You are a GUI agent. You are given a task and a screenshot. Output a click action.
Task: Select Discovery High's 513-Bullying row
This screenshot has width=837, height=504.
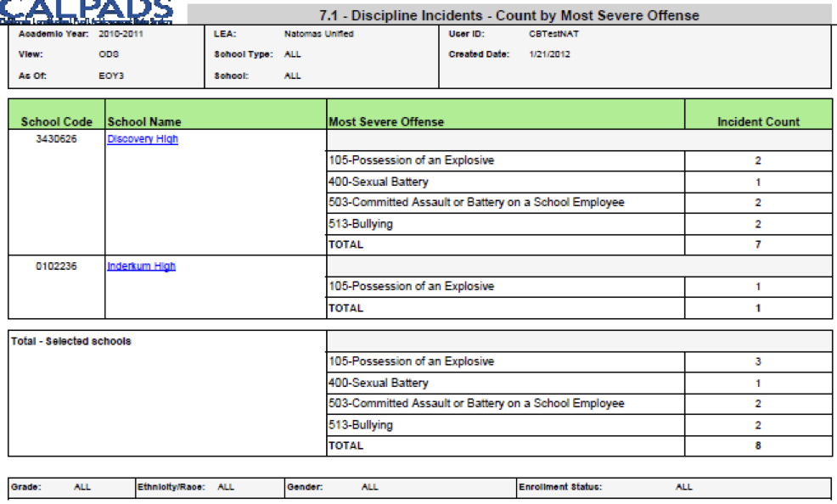tap(579, 224)
